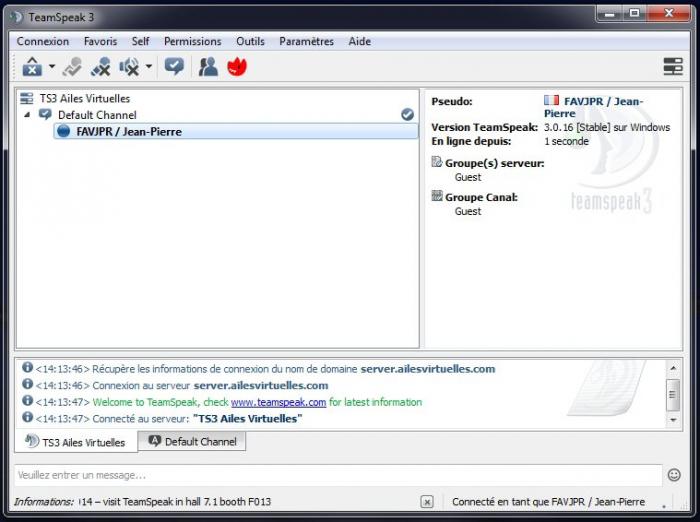Click the Groupe Canal icon

coord(436,196)
